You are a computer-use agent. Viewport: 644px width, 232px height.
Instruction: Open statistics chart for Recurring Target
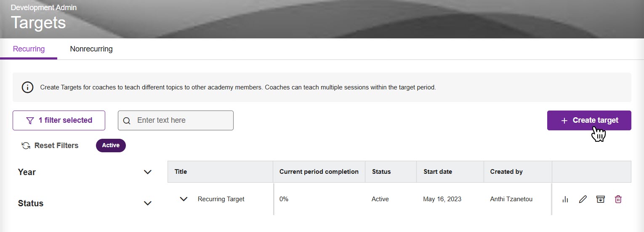coord(565,200)
